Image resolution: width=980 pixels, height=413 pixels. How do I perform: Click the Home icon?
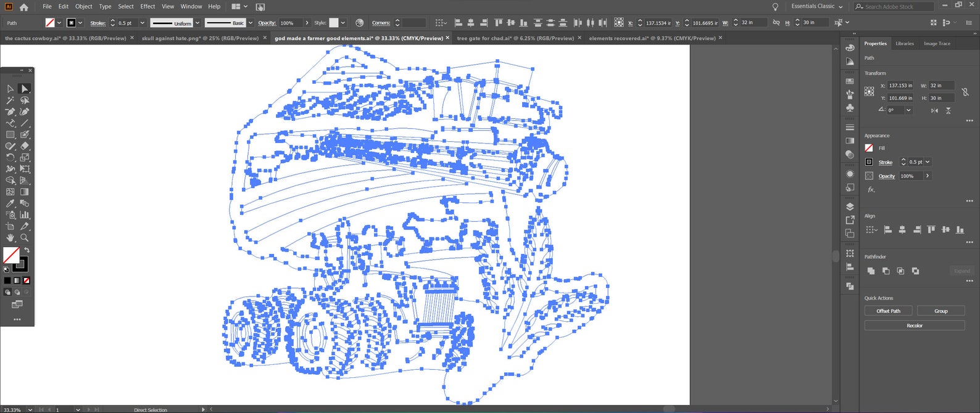coord(23,7)
